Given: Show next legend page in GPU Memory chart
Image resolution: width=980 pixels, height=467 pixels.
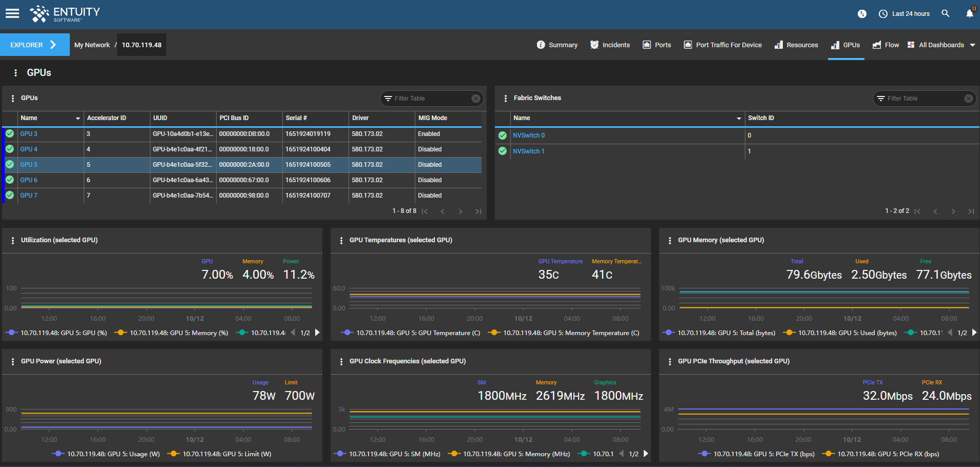Looking at the screenshot, I should coord(974,333).
